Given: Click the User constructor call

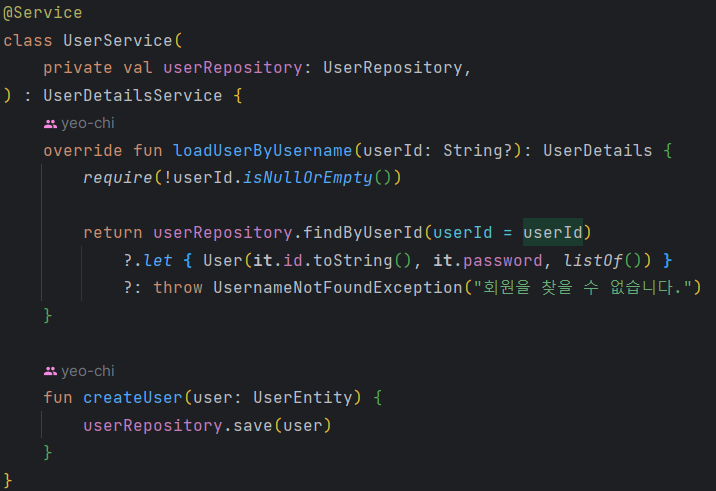Looking at the screenshot, I should click(223, 260).
